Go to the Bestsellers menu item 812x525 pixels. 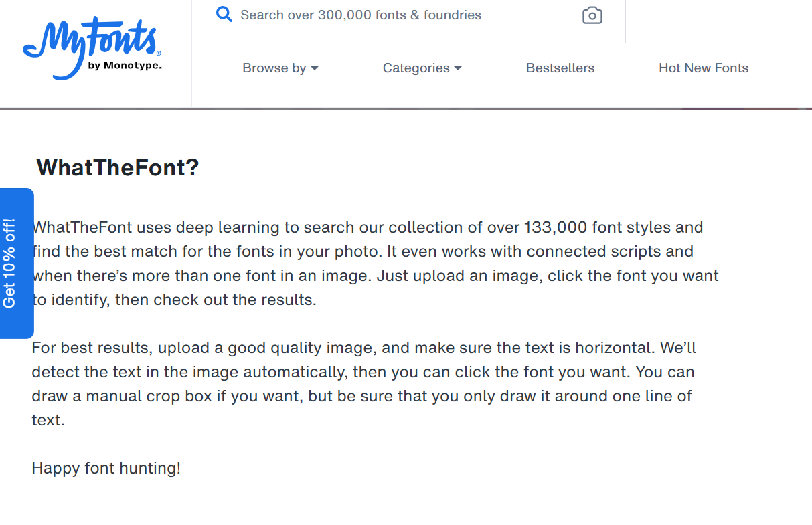tap(560, 68)
